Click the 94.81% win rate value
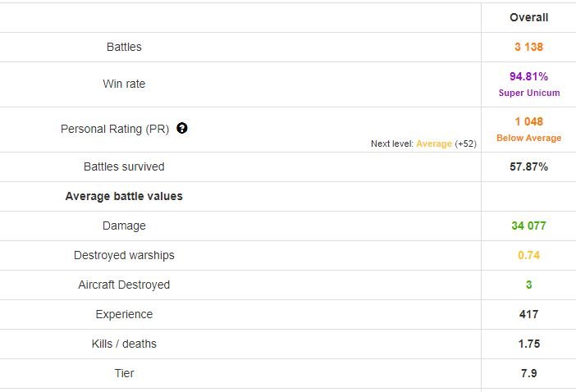The image size is (576, 392). pos(528,77)
